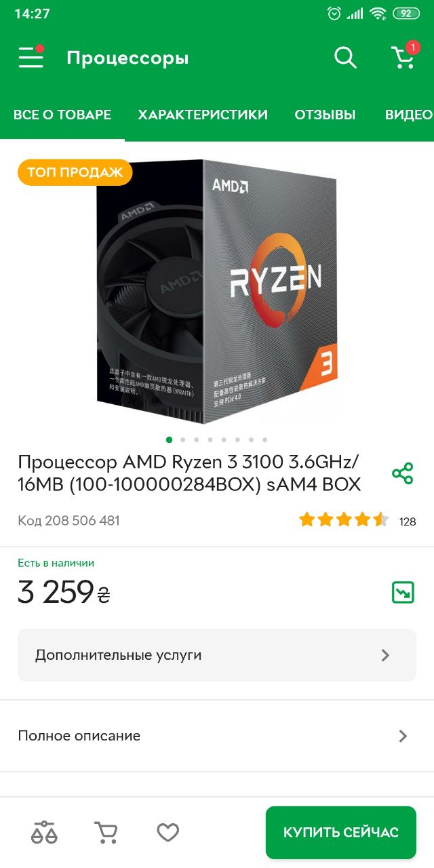The height and width of the screenshot is (868, 434).
Task: Open the hamburger menu
Action: pyautogui.click(x=31, y=58)
